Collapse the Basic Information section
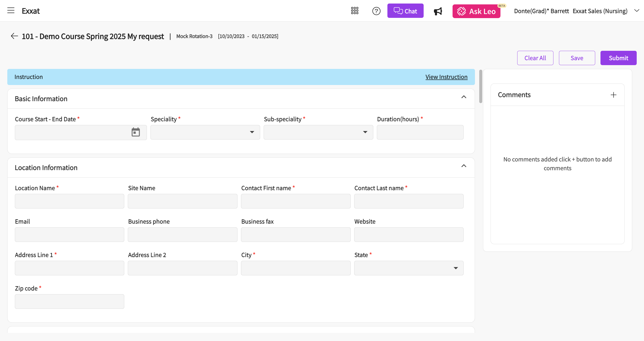The width and height of the screenshot is (644, 341). [464, 97]
